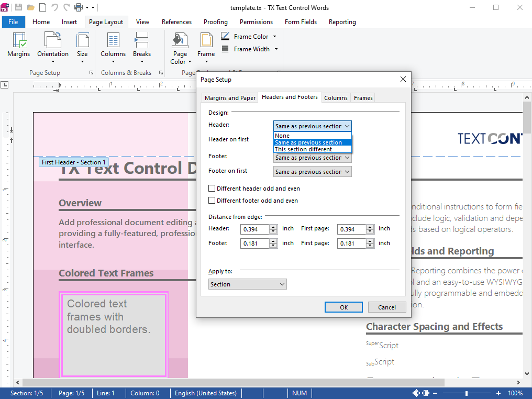Click the print icon in quick access toolbar
532x399 pixels.
point(79,7)
